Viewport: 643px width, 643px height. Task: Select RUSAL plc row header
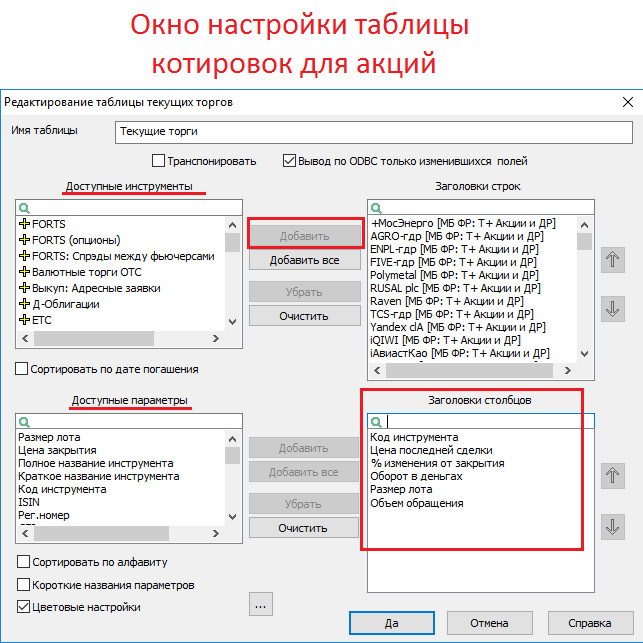[455, 288]
